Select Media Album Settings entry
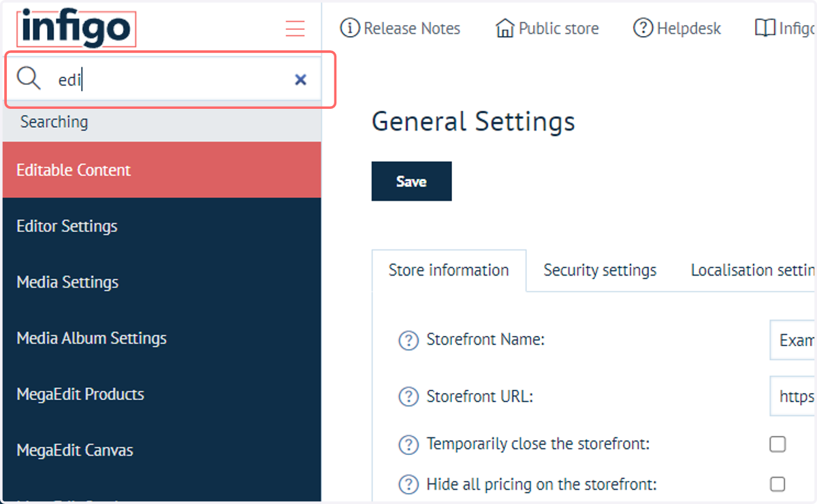This screenshot has width=817, height=504. pos(162,338)
